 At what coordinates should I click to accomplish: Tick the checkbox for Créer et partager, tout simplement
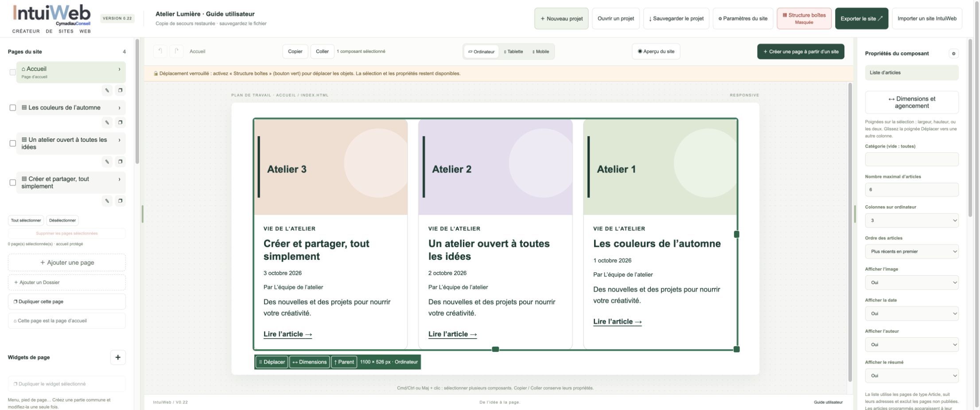pyautogui.click(x=13, y=183)
